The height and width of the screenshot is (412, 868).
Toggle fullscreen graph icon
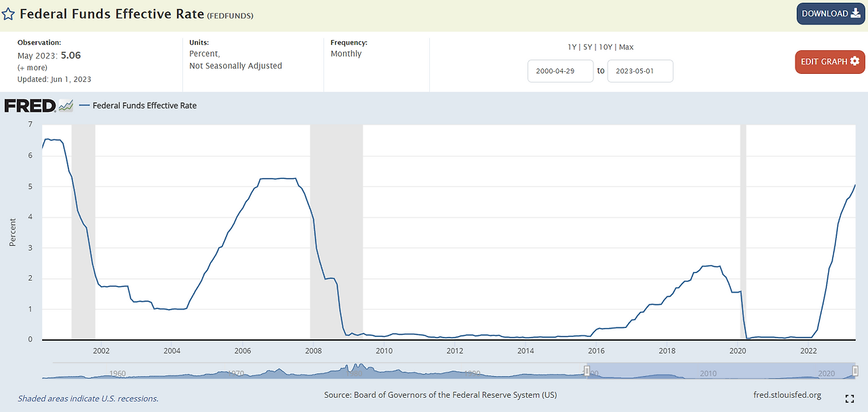850,398
